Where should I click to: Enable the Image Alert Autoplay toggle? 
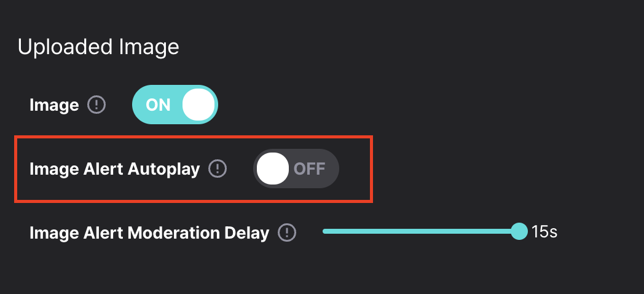296,169
